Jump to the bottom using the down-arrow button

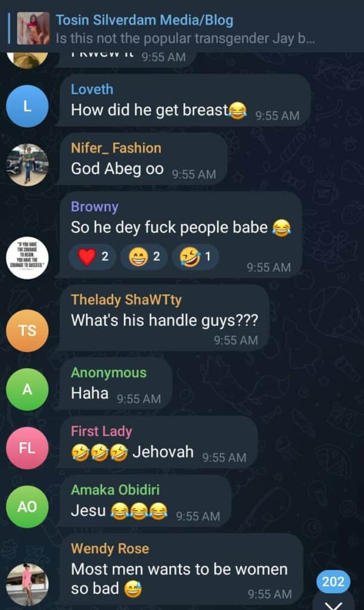point(334,602)
